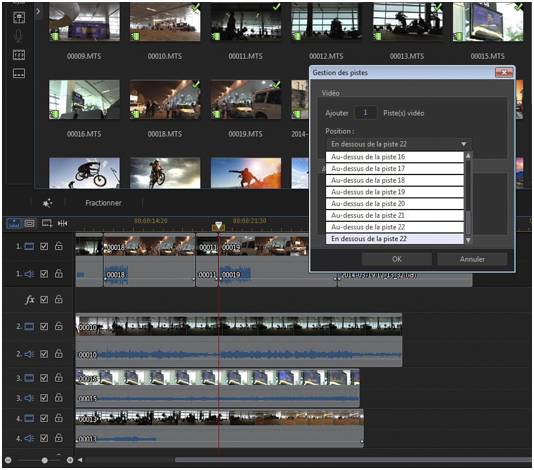Click the add tracks manager icon
This screenshot has width=534, height=470.
47,223
